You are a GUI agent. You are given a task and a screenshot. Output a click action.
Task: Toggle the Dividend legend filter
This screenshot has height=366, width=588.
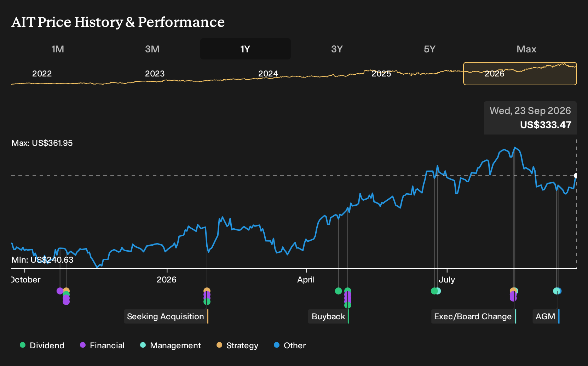pos(42,345)
